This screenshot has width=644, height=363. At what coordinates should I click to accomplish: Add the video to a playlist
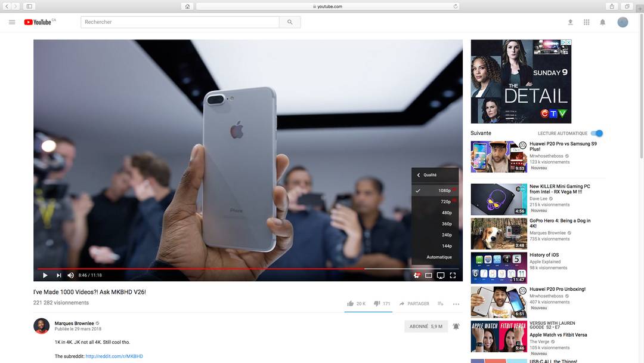tap(441, 304)
